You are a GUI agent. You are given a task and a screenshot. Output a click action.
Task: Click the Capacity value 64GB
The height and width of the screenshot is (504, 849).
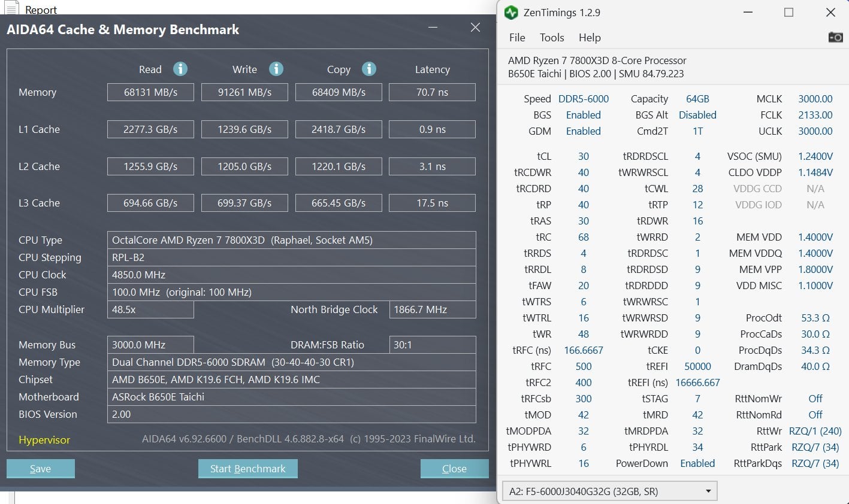pos(697,99)
